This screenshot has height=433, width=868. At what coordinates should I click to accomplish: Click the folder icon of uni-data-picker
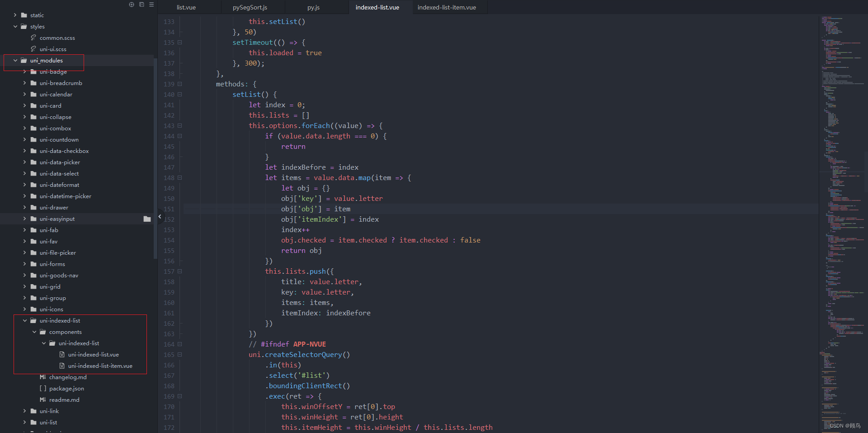pos(33,162)
